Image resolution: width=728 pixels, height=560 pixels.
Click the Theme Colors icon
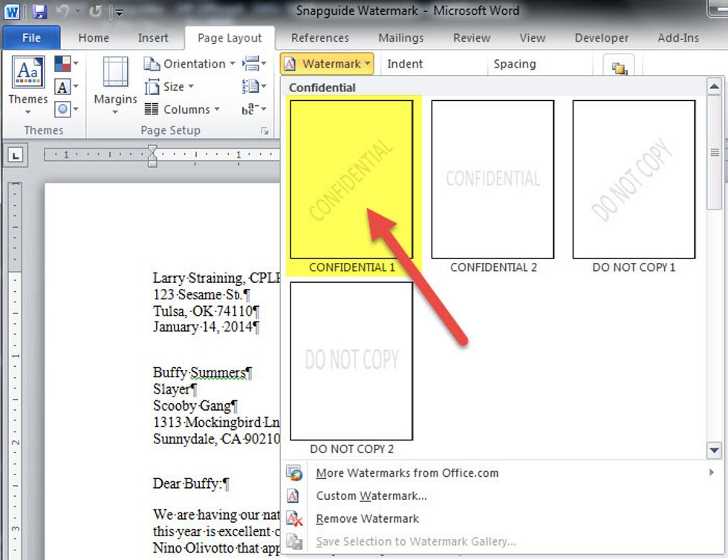63,65
